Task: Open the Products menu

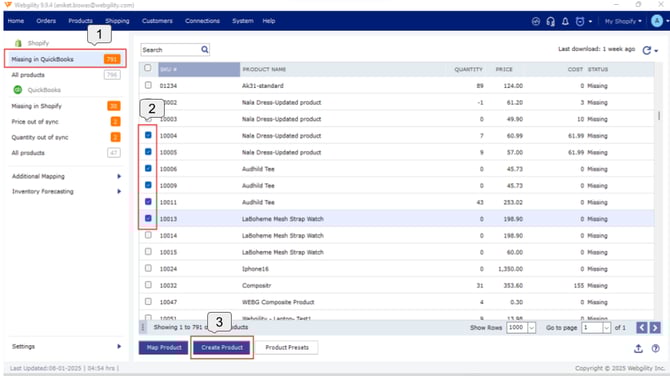Action: tap(80, 21)
